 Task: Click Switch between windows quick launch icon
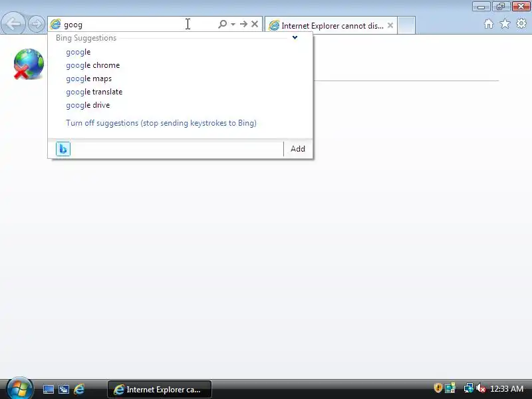pyautogui.click(x=63, y=389)
